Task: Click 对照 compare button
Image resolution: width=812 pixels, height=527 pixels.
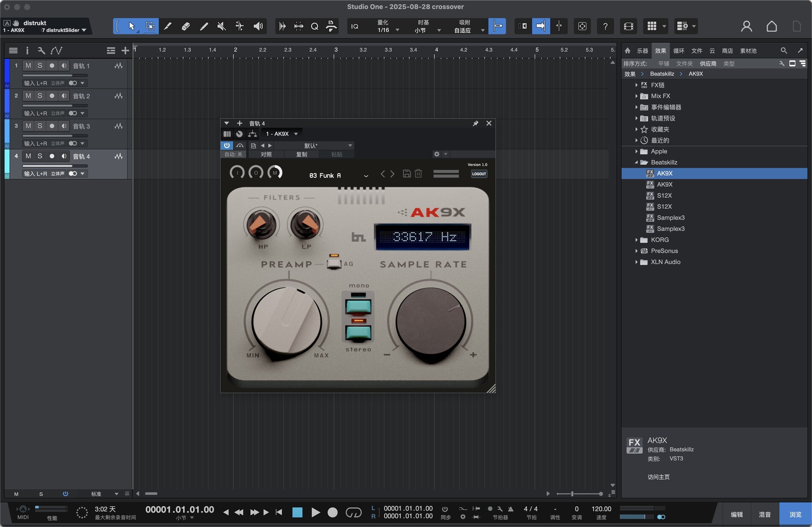Action: point(266,154)
